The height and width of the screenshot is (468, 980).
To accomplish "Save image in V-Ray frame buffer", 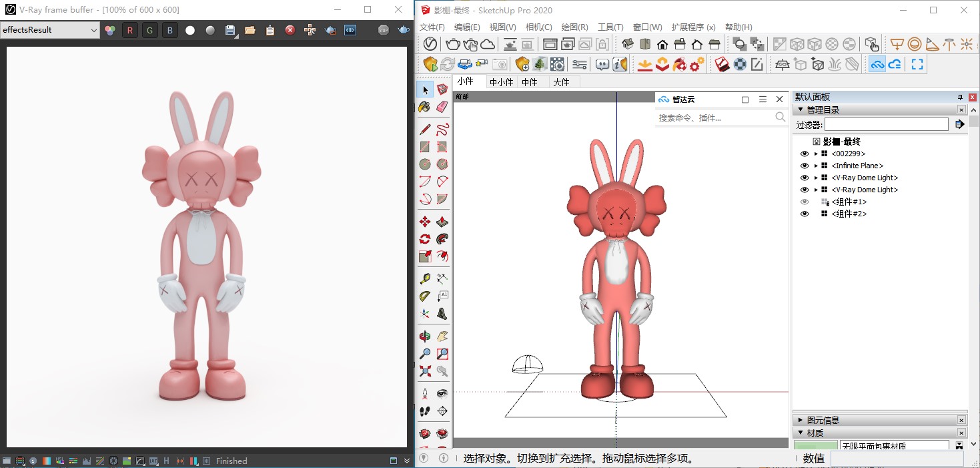I will click(x=230, y=30).
